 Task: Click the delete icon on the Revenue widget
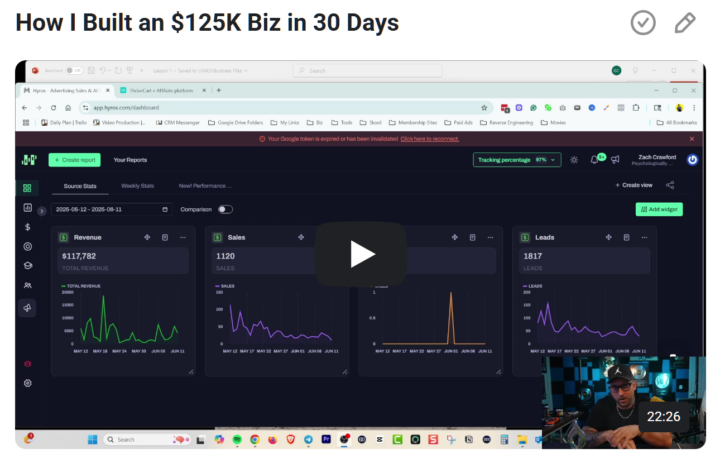[165, 237]
